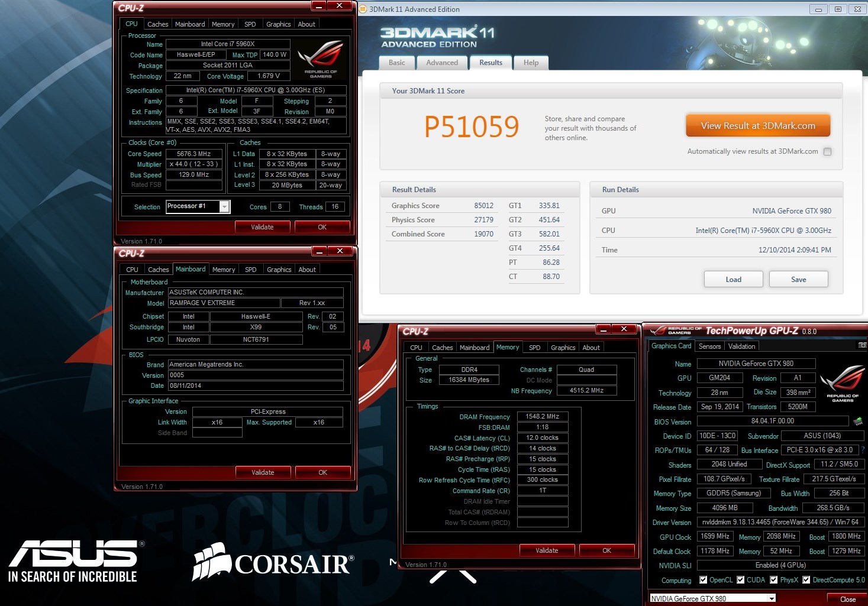
Task: Click the BIOS Version field in GPU-Z
Action: pyautogui.click(x=773, y=421)
